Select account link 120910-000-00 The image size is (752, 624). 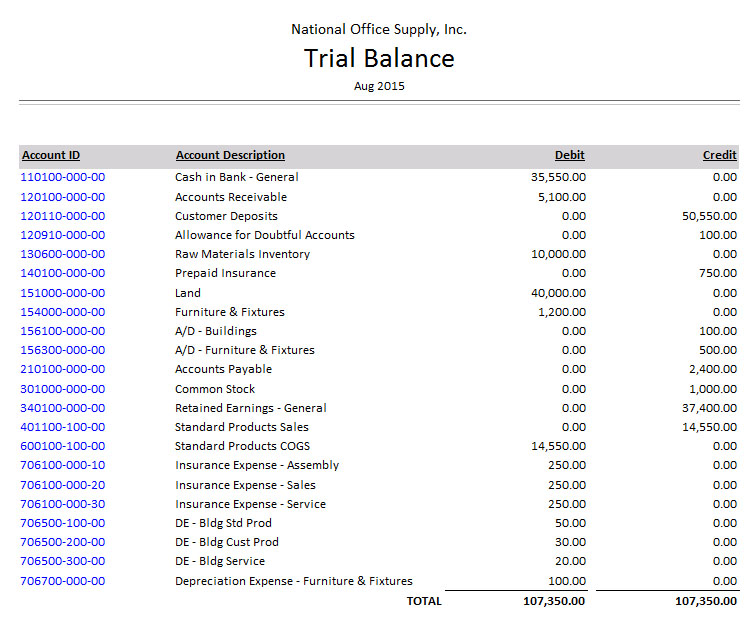pos(62,235)
